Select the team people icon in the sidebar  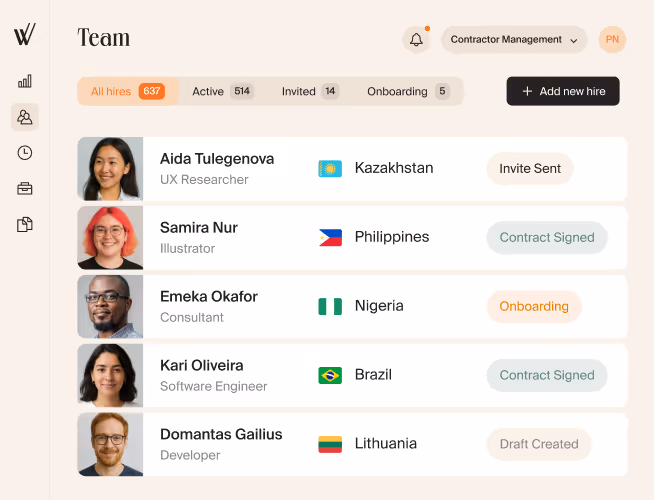pyautogui.click(x=25, y=117)
